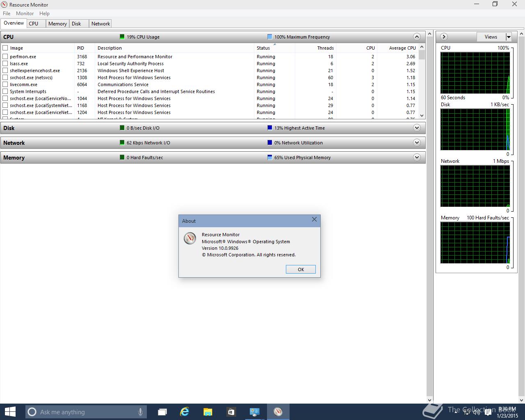Image resolution: width=525 pixels, height=420 pixels.
Task: Click the taskbar clock date 1/23/2015
Action: point(507,415)
